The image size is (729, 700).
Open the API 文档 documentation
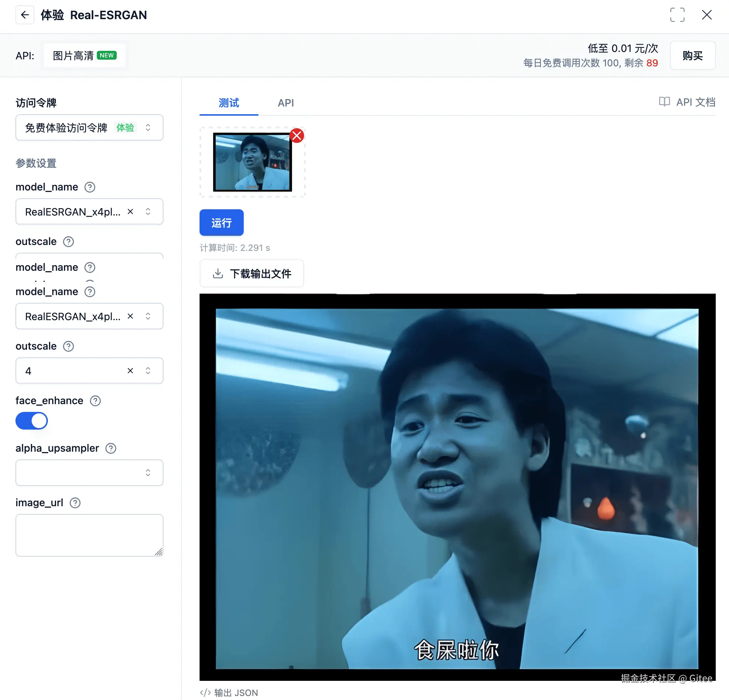click(686, 102)
